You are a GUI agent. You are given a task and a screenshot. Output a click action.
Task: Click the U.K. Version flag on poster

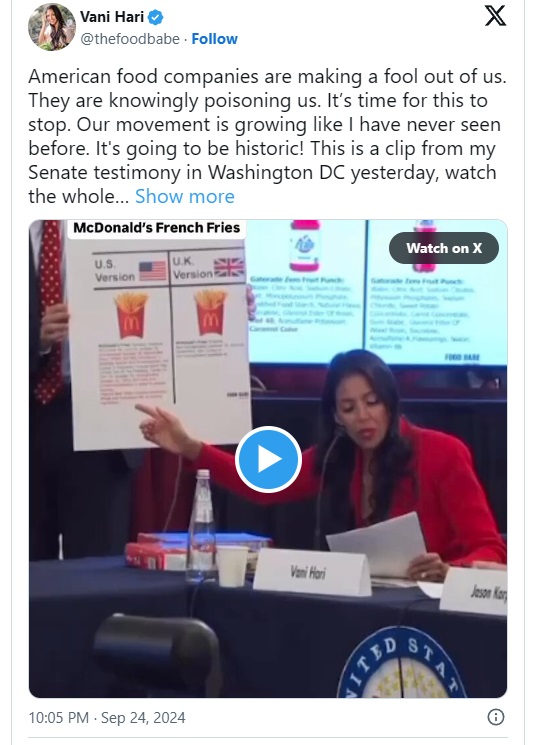(229, 267)
